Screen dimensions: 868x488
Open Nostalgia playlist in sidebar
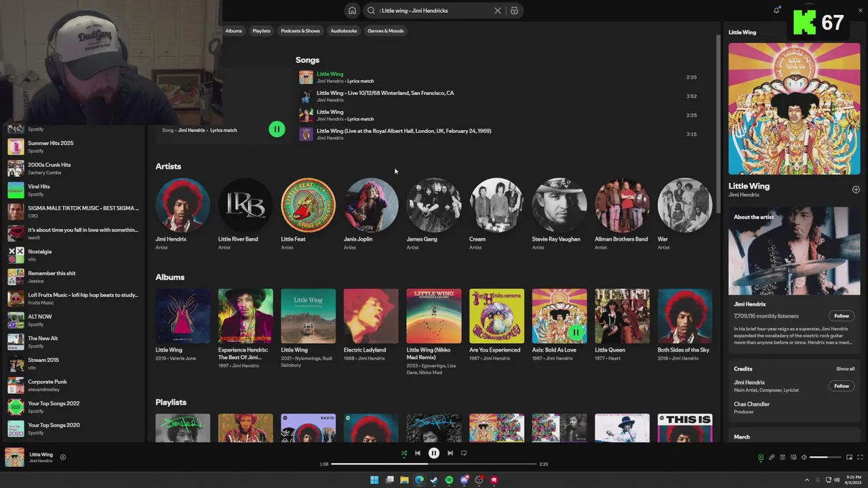coord(73,255)
